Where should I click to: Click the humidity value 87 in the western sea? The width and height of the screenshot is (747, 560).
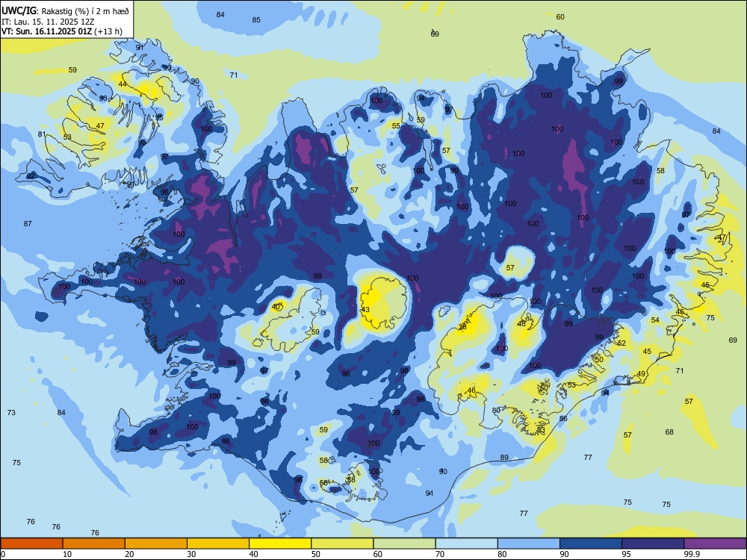point(28,224)
